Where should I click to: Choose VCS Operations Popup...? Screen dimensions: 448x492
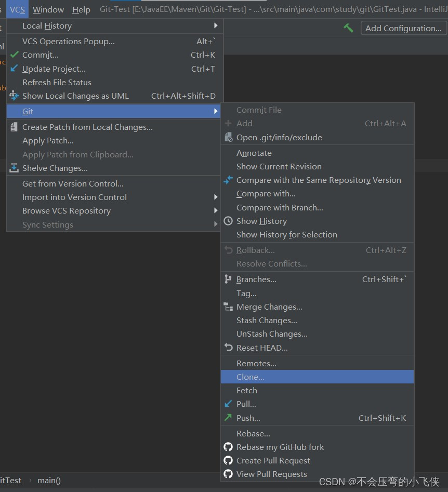click(114, 41)
